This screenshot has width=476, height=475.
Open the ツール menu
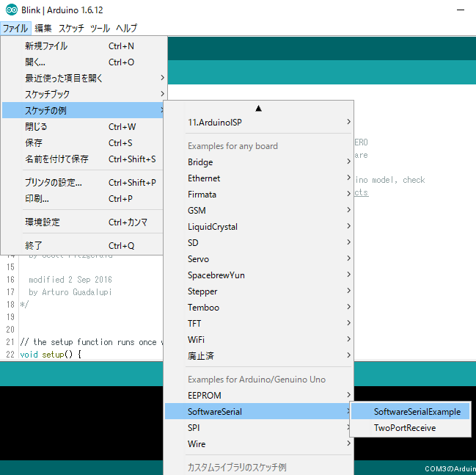tap(100, 29)
